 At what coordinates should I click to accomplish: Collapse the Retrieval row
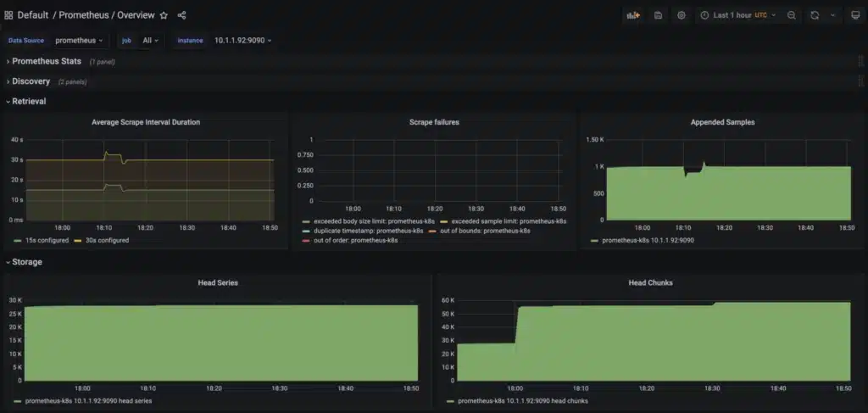pos(29,101)
